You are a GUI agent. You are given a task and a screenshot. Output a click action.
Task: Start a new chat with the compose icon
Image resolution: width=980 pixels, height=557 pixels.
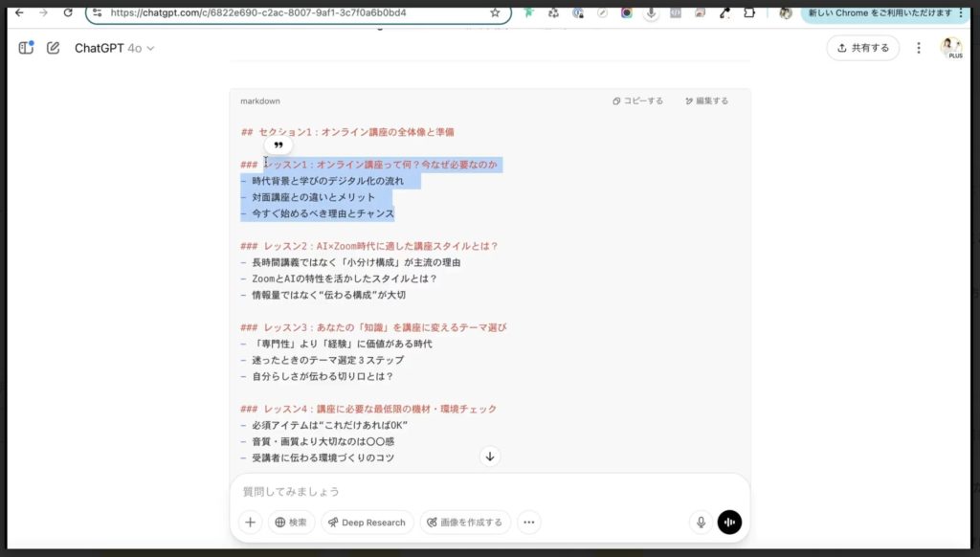54,48
